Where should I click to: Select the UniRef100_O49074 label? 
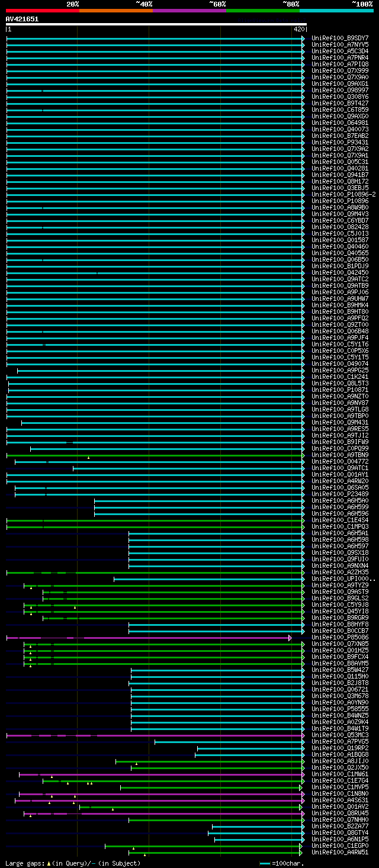(x=340, y=364)
